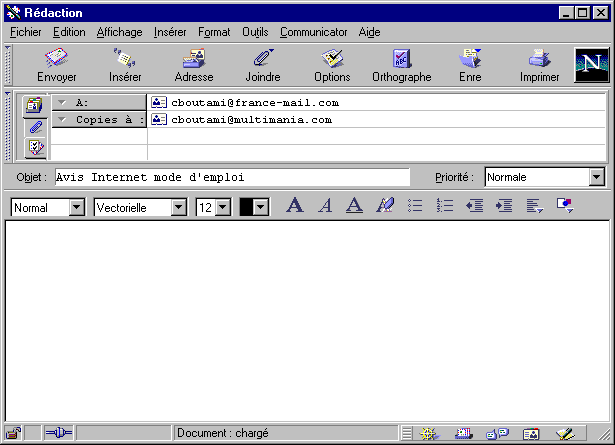
Task: Open the alignment options icon
Action: [x=535, y=205]
